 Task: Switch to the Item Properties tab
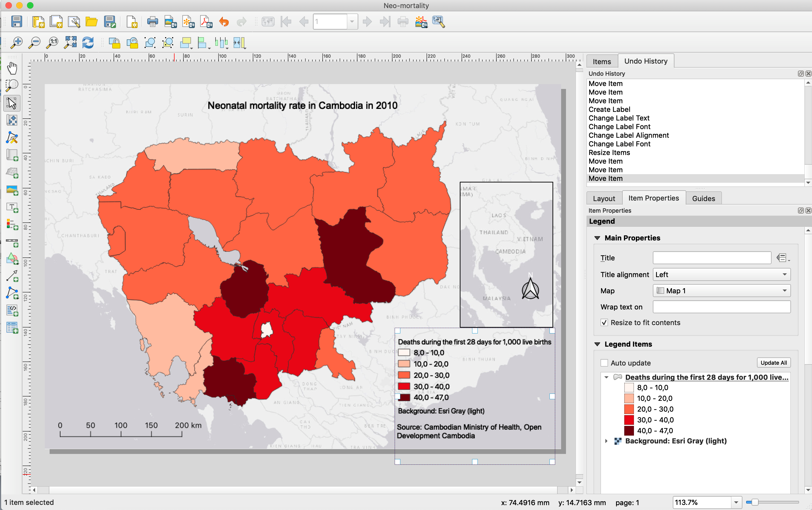(x=653, y=198)
